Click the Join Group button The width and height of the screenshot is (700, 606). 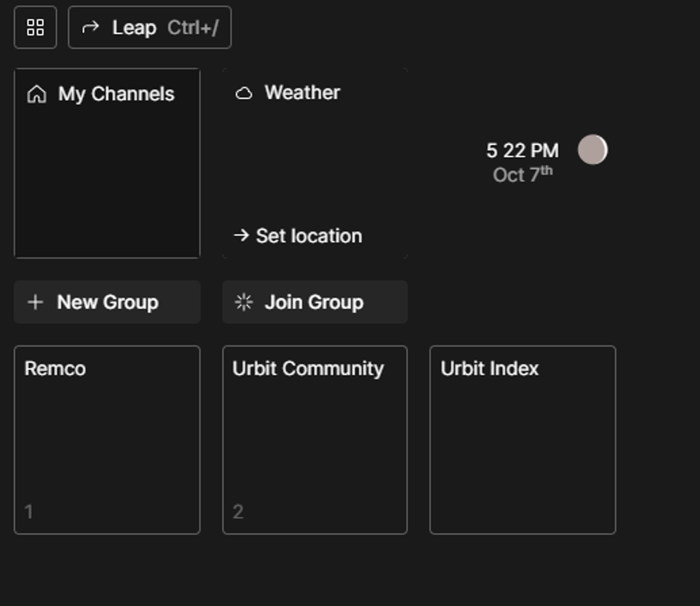pyautogui.click(x=315, y=302)
